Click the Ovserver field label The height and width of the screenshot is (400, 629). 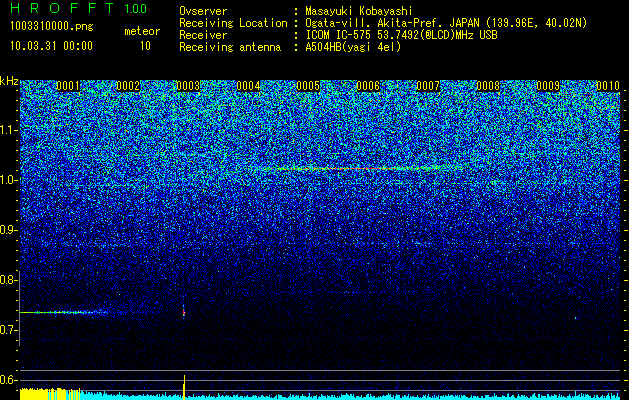point(203,11)
